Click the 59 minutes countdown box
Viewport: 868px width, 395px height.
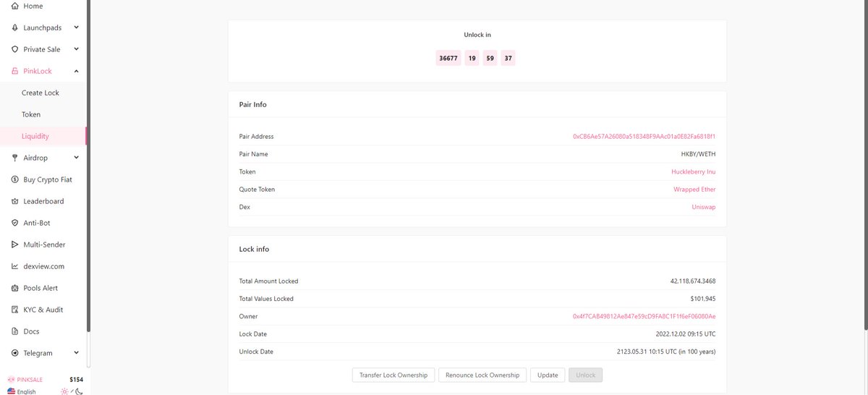pos(490,58)
